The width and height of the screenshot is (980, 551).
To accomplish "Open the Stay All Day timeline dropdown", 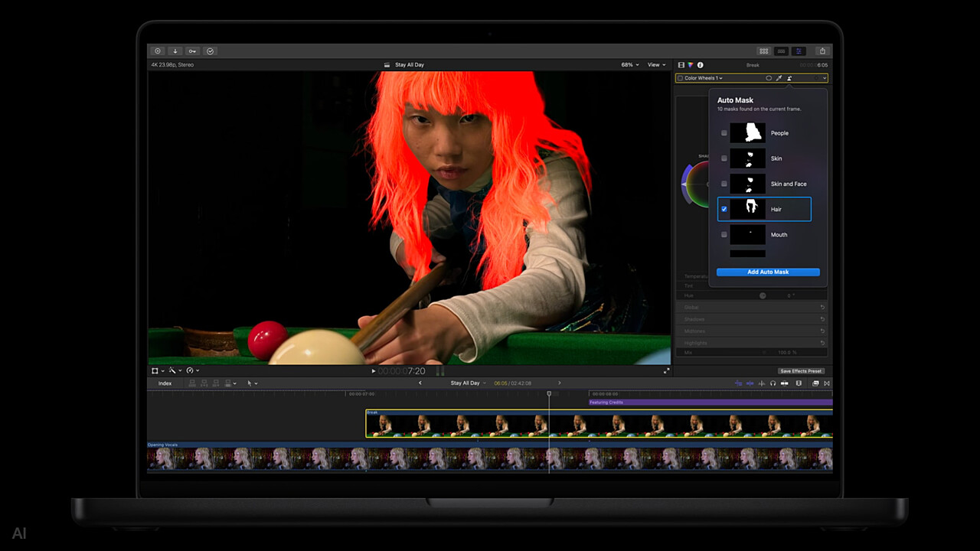I will pyautogui.click(x=468, y=383).
